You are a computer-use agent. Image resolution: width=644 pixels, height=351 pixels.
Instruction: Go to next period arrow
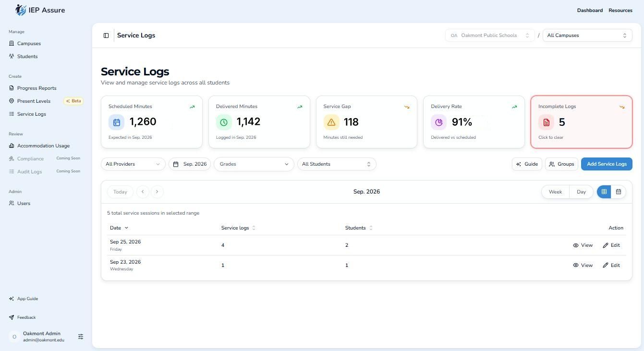click(157, 192)
